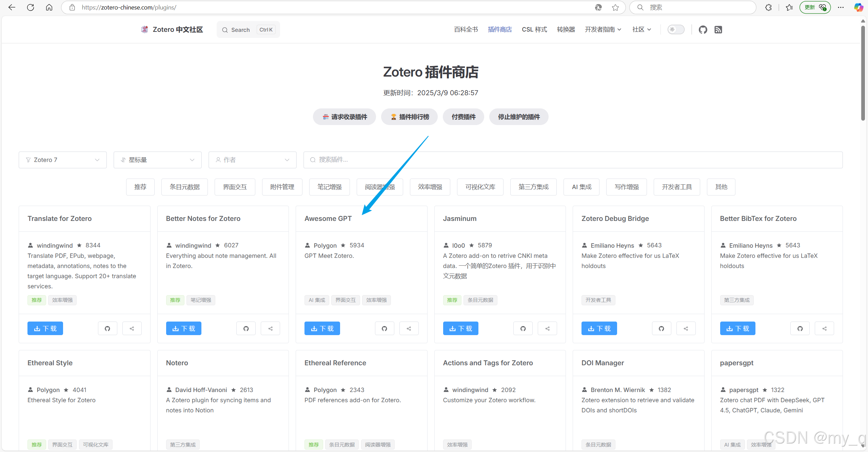Open the 星标量 sort dropdown

point(158,160)
